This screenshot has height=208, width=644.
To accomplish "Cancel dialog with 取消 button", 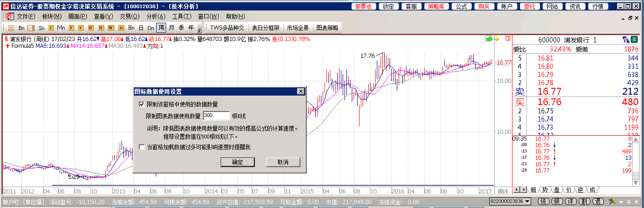I will (x=283, y=162).
